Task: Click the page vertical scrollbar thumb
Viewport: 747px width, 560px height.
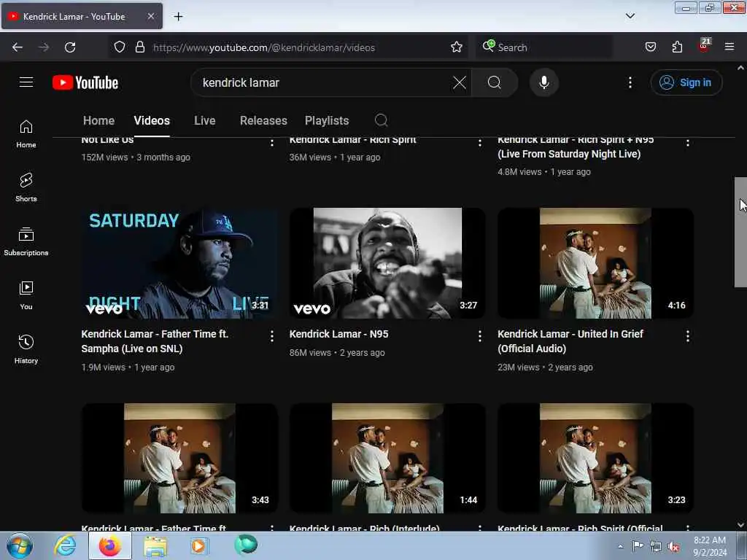Action: pos(740,232)
